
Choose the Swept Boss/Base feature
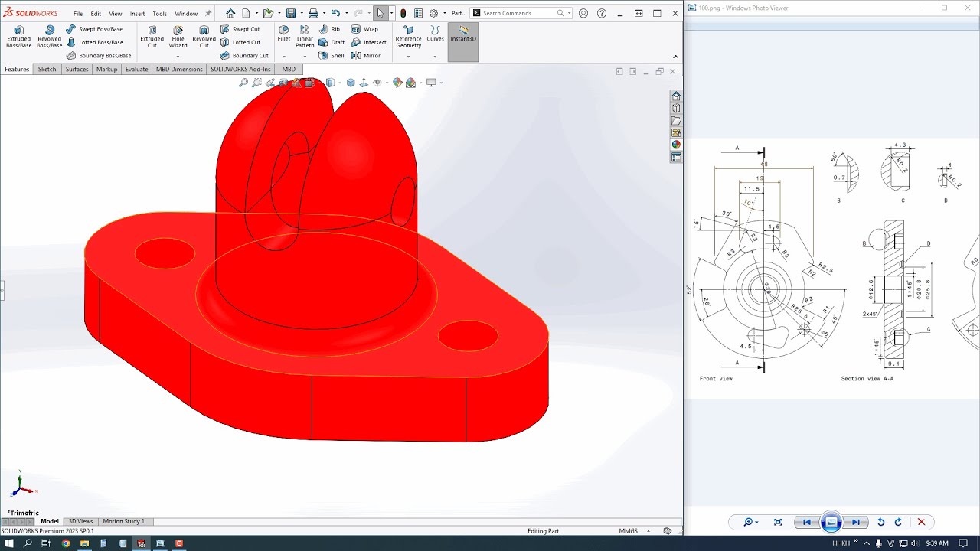pyautogui.click(x=94, y=29)
